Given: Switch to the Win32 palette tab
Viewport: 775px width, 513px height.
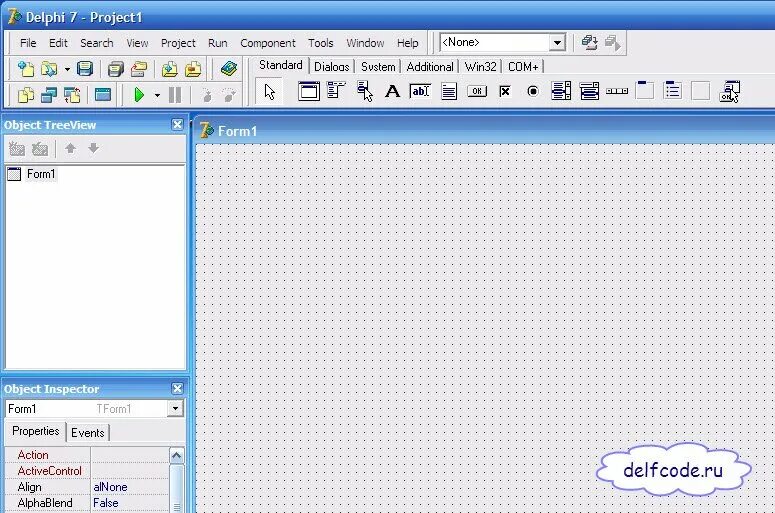Looking at the screenshot, I should [x=480, y=67].
